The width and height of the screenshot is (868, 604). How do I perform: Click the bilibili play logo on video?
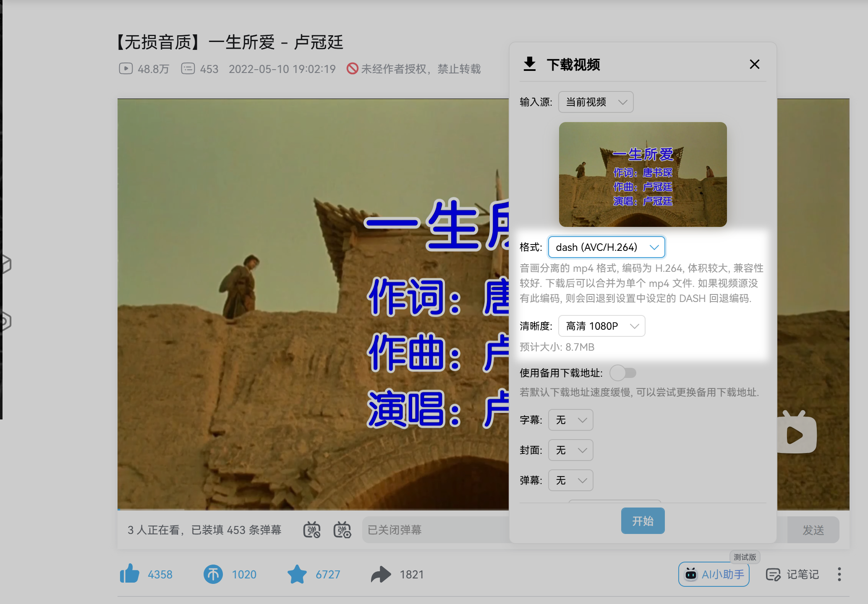797,433
